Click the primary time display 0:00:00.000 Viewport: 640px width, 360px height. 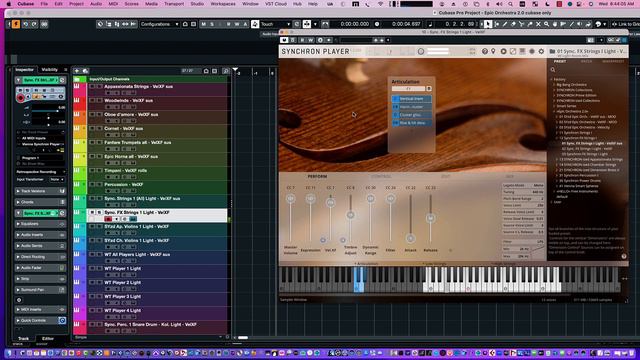click(x=355, y=24)
